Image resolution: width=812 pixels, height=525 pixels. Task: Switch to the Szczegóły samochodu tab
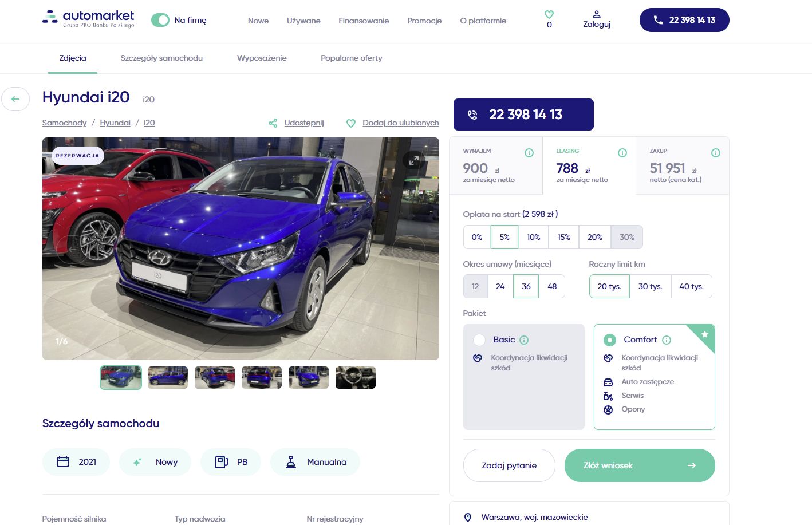coord(161,58)
